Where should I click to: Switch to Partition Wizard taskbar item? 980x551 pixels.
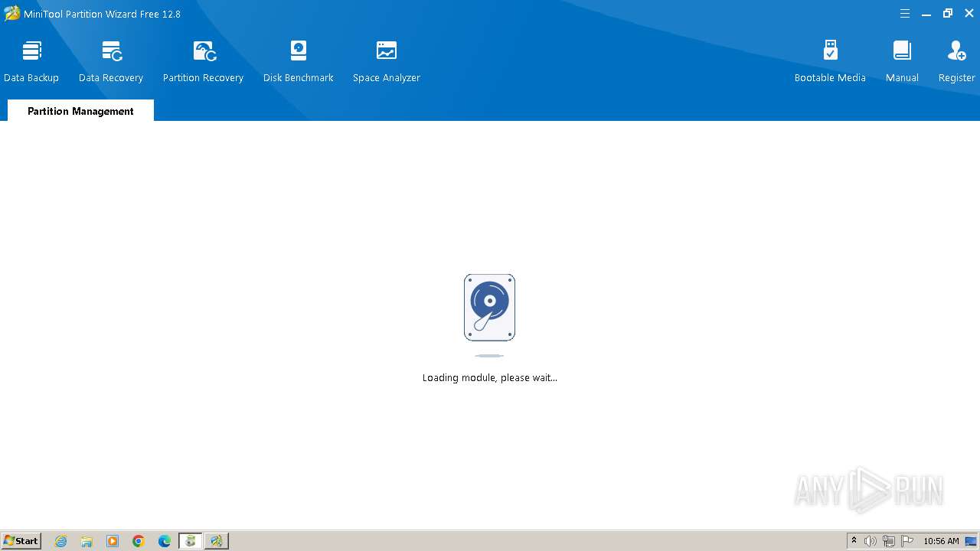click(217, 541)
